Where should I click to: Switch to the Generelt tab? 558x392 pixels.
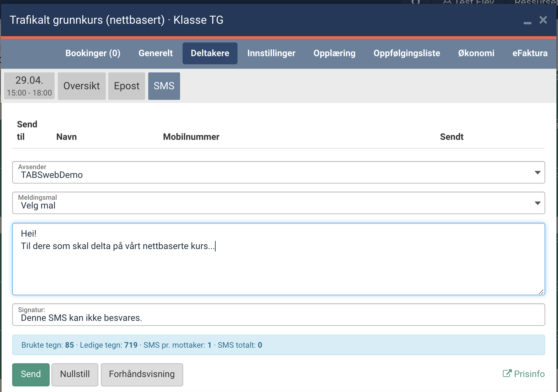(155, 53)
